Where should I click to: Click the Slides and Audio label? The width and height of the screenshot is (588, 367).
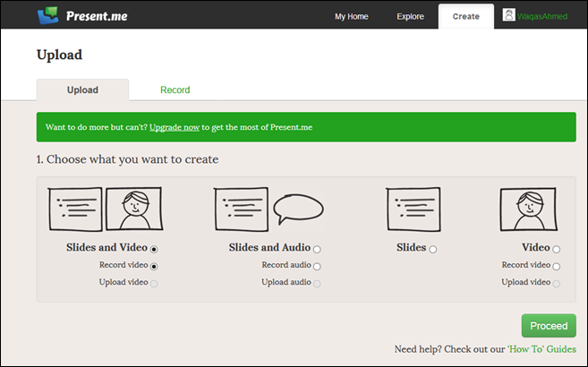[269, 247]
